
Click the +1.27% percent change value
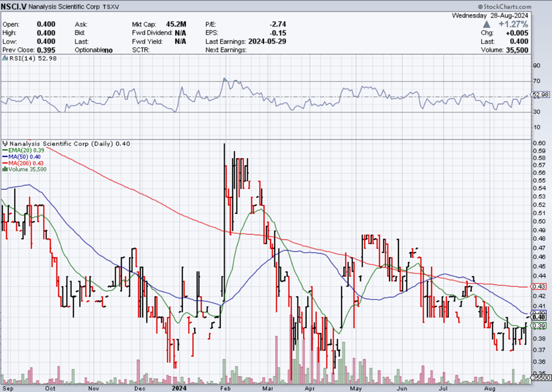tap(513, 25)
